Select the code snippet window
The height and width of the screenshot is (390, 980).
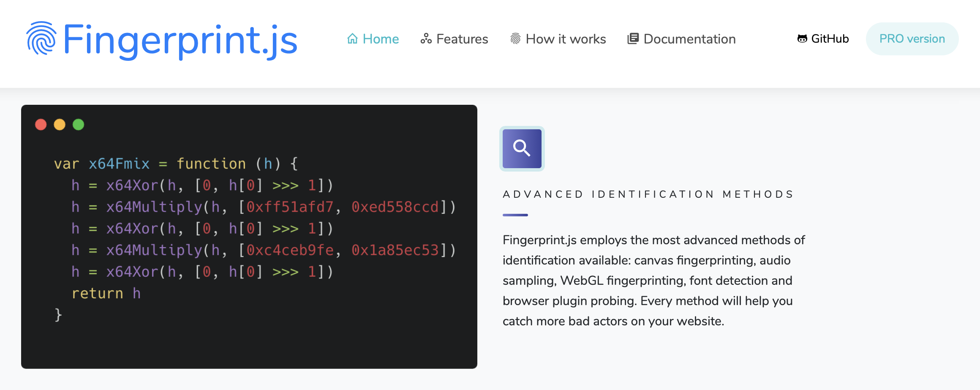249,237
